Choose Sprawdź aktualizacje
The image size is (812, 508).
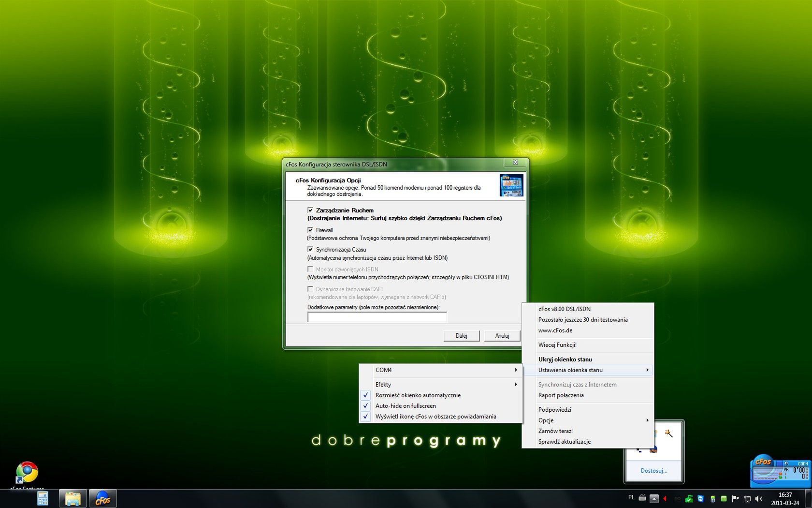pyautogui.click(x=588, y=442)
